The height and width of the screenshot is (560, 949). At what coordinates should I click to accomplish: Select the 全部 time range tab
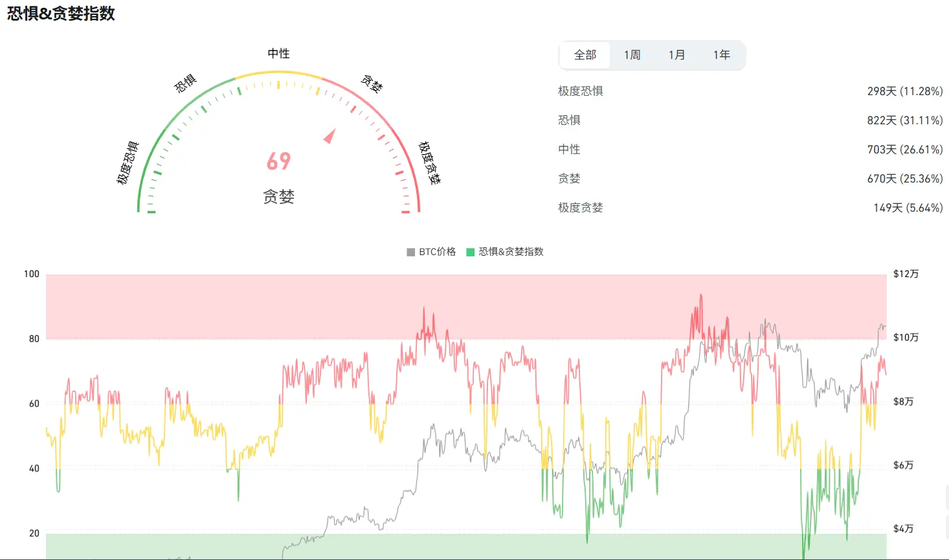pos(585,55)
